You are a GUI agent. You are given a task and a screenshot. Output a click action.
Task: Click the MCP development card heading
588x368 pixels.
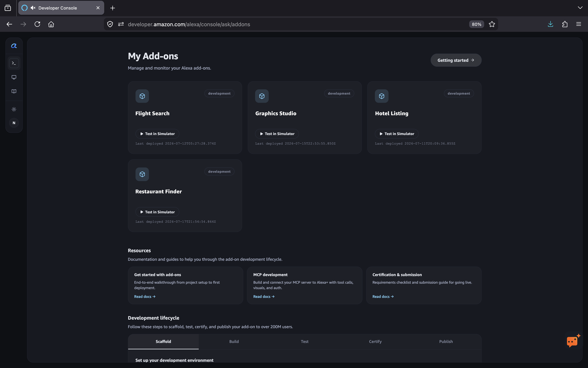[x=270, y=275]
